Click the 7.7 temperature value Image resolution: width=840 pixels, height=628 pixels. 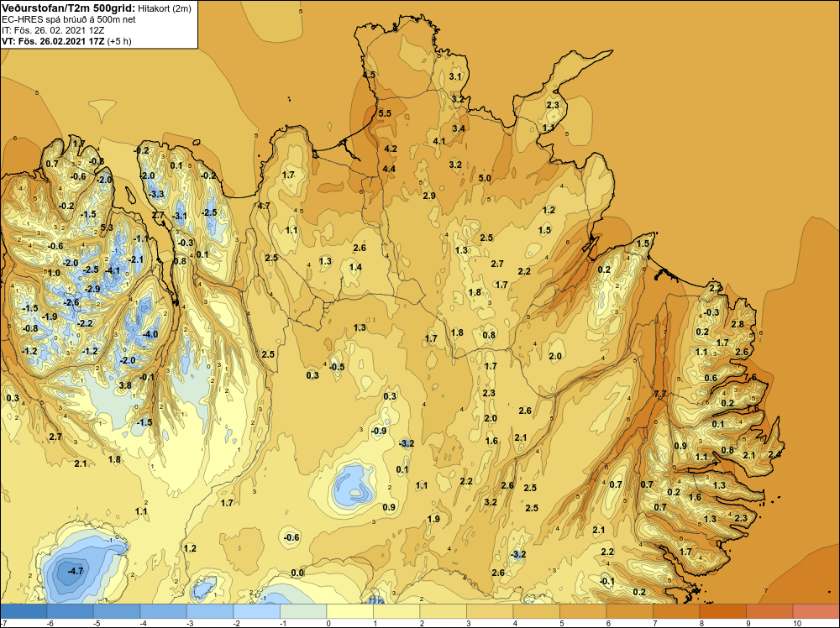coord(660,394)
